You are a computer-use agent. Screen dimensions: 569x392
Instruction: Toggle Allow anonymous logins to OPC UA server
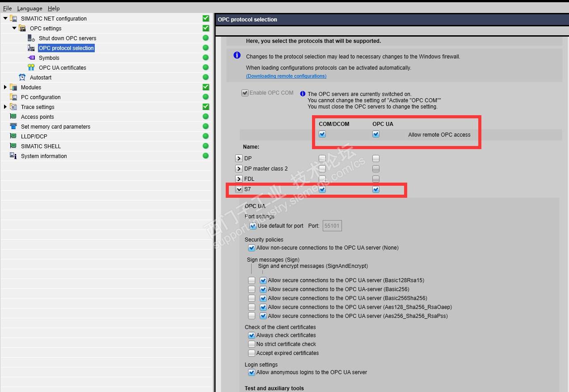tap(252, 372)
